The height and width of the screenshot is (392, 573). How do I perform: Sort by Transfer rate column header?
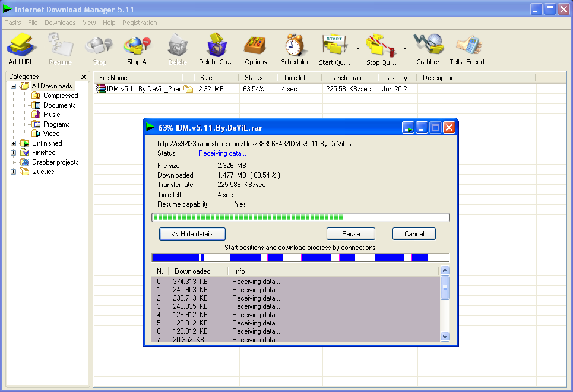pos(351,78)
